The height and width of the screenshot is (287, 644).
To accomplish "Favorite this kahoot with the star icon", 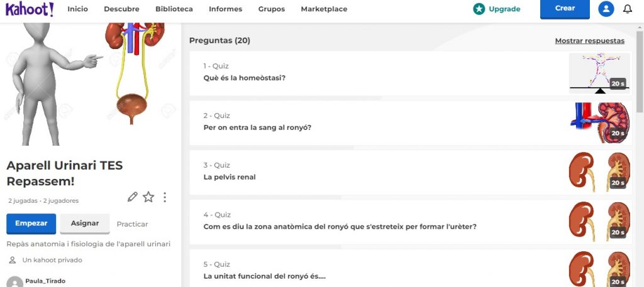I will [x=148, y=197].
